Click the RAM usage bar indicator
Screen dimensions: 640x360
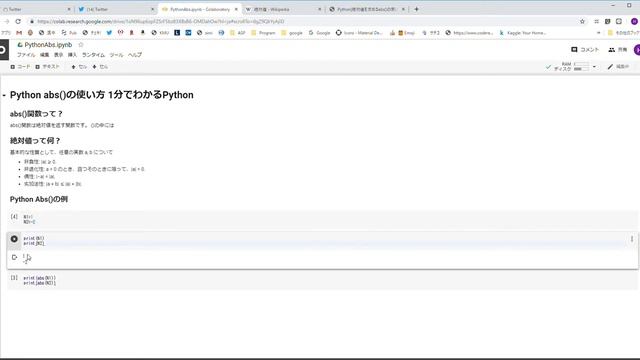click(581, 64)
